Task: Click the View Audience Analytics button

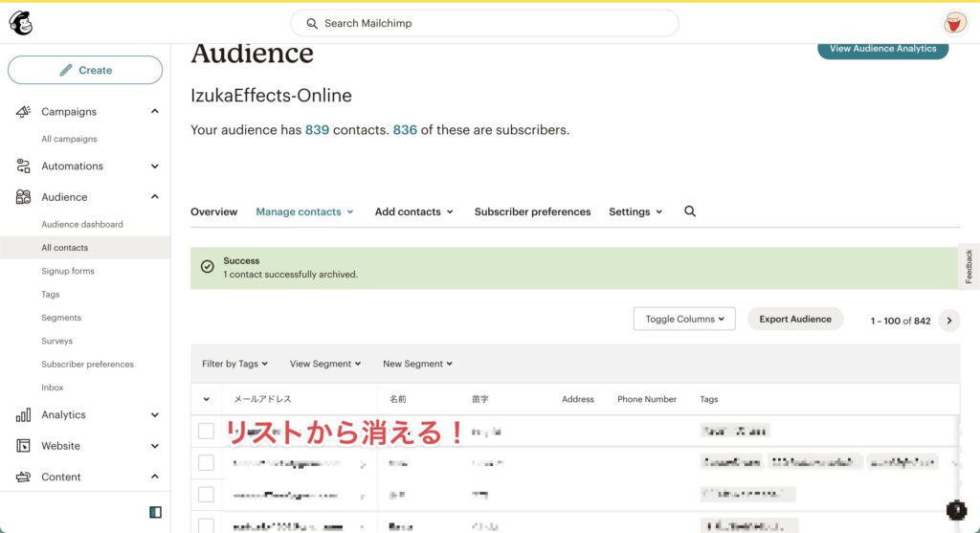Action: point(882,49)
